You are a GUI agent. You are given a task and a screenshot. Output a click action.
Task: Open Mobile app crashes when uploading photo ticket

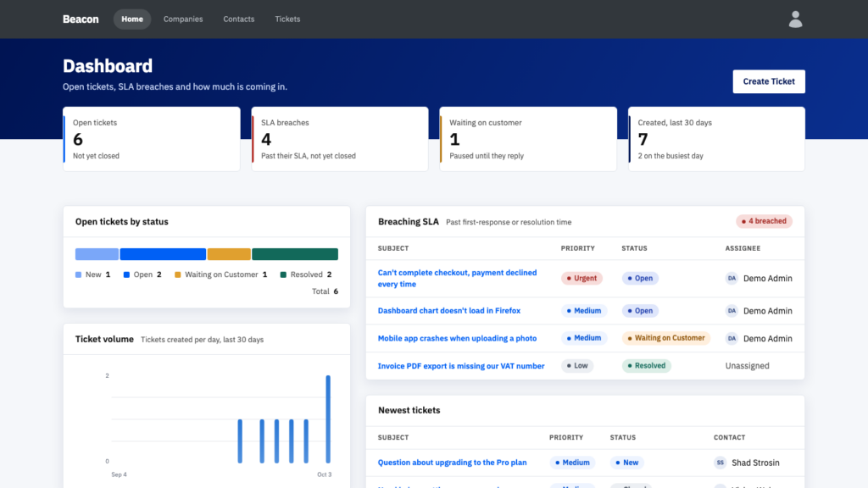coord(457,338)
